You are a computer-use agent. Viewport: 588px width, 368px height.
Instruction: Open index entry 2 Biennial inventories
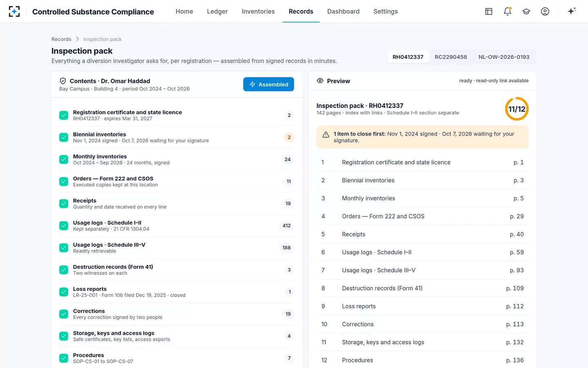click(x=423, y=180)
